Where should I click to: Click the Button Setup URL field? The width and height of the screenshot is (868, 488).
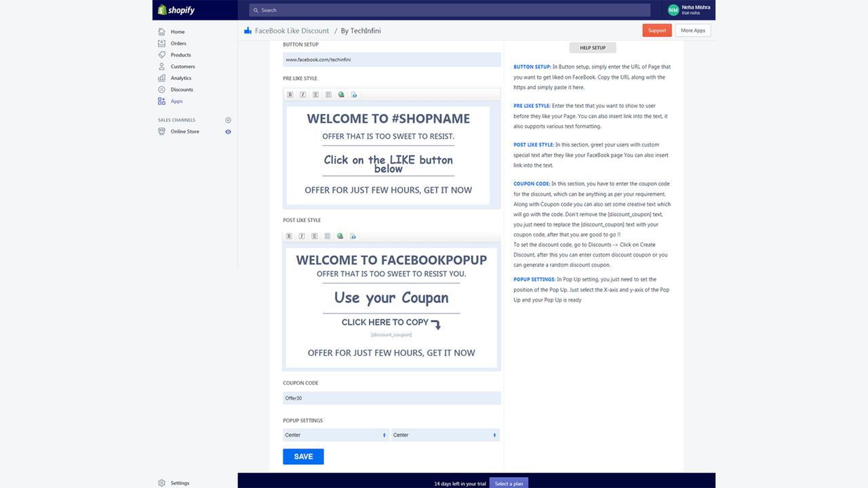coord(391,60)
